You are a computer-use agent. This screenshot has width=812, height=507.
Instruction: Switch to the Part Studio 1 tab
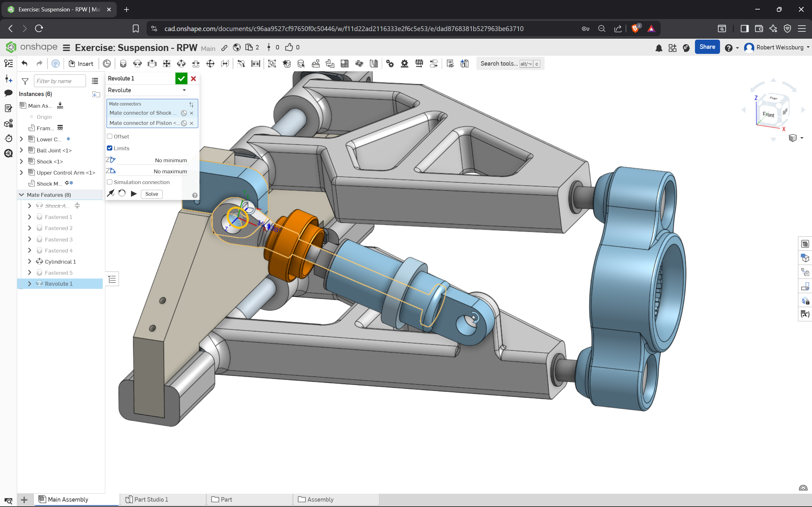tap(151, 499)
